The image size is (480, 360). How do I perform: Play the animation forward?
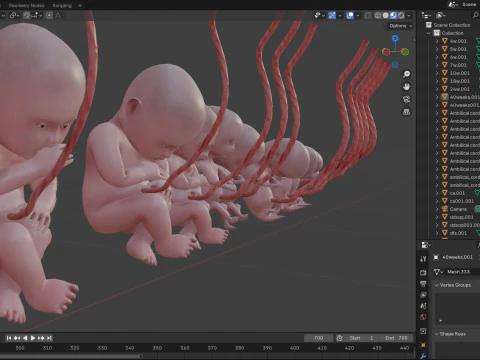[33, 338]
